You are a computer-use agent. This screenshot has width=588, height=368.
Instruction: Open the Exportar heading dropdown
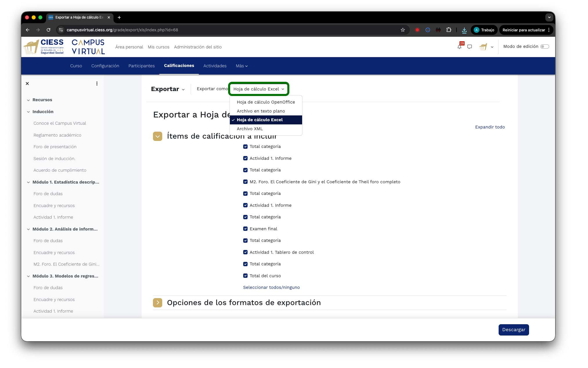pyautogui.click(x=168, y=89)
